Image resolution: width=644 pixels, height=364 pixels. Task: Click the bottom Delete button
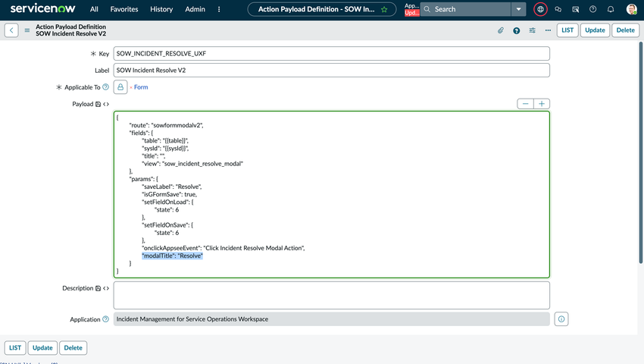[x=73, y=348]
